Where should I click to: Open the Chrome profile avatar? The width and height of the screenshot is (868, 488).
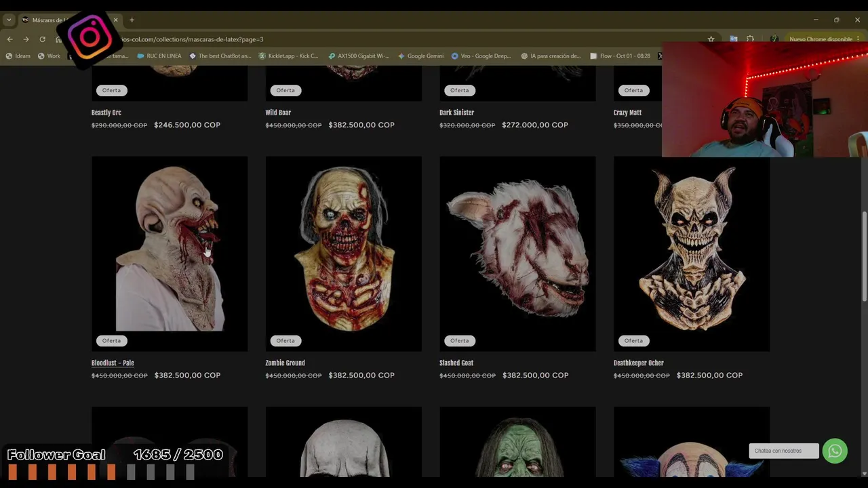pyautogui.click(x=774, y=39)
